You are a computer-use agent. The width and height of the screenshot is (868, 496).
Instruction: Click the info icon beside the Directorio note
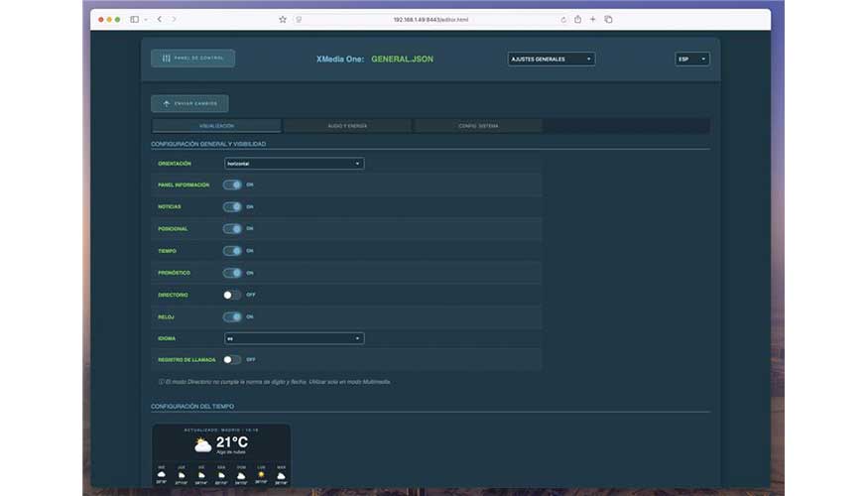click(161, 382)
